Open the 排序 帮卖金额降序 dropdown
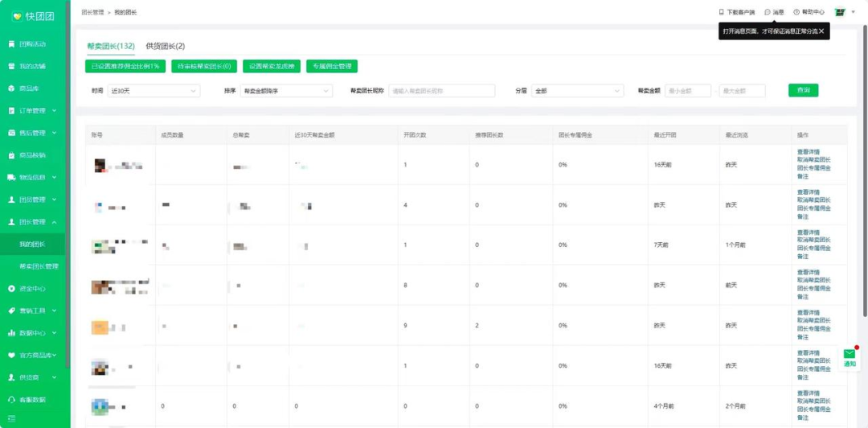The width and height of the screenshot is (868, 428). click(286, 91)
